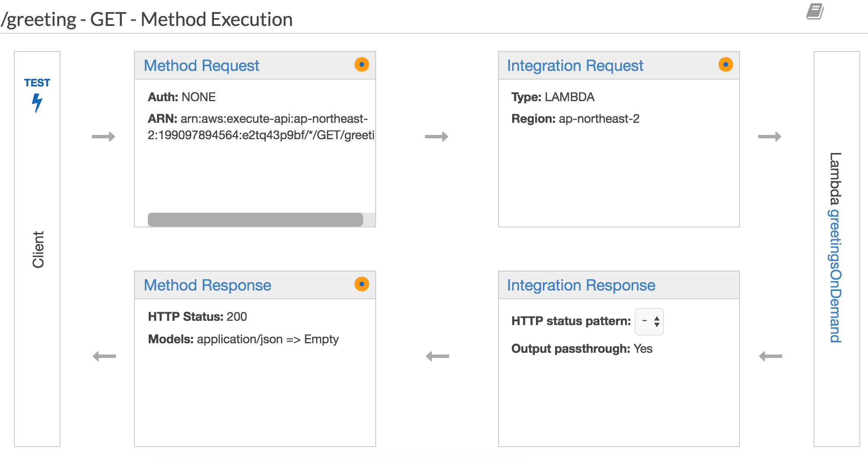This screenshot has width=868, height=460.
Task: Click the TEST lightning bolt icon
Action: click(x=37, y=102)
